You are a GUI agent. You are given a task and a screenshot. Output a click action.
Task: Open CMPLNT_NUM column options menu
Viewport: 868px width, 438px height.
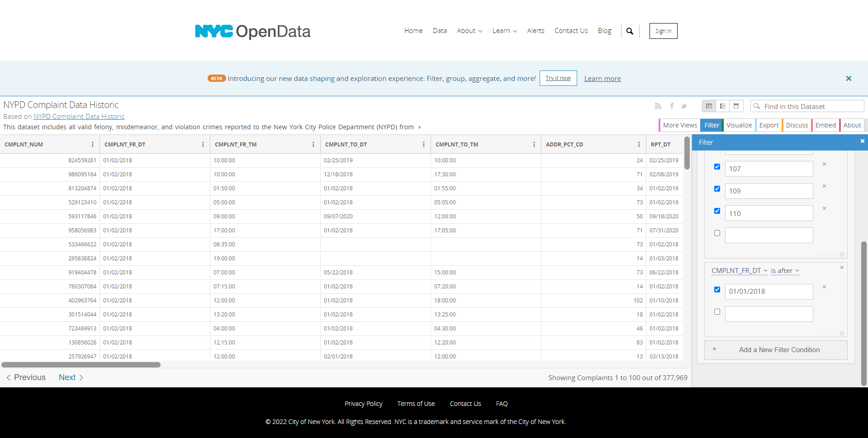(93, 144)
